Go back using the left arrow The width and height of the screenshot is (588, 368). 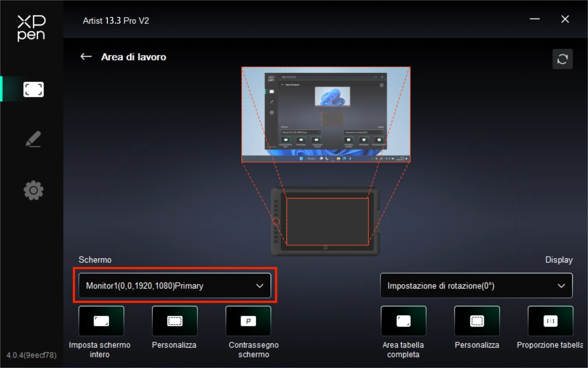(86, 57)
